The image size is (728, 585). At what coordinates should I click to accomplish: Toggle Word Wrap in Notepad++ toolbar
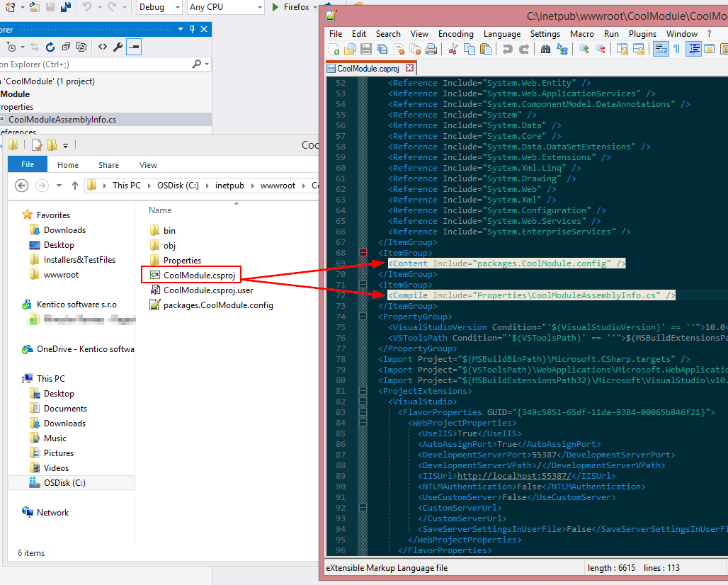point(661,49)
